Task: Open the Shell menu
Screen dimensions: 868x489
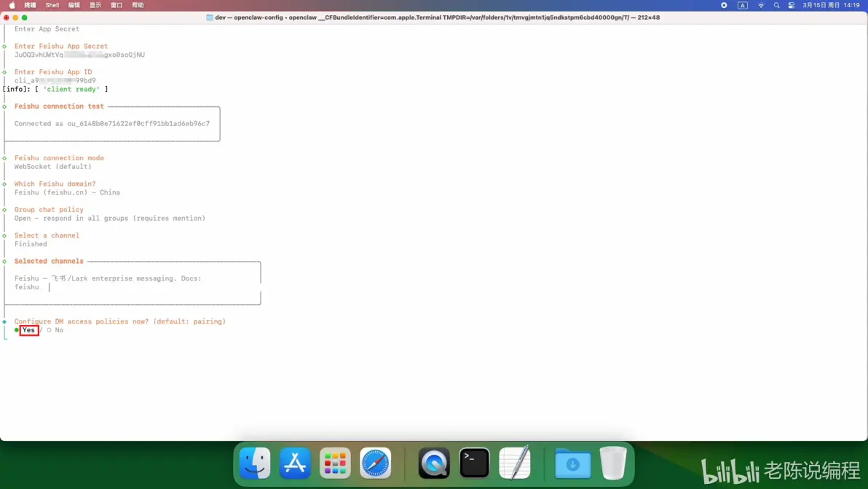Action: coord(52,5)
